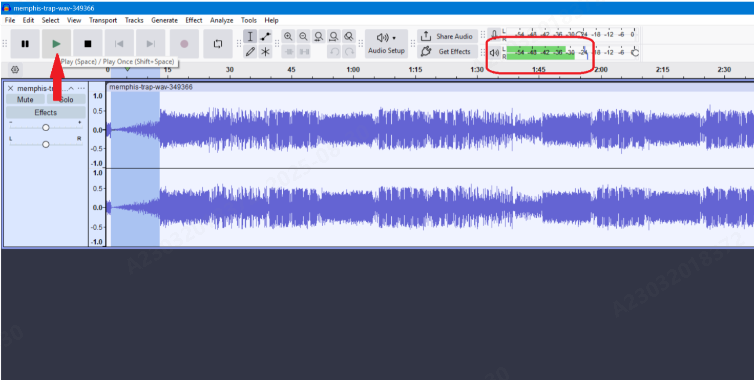Mute the memphis-trap track
The height and width of the screenshot is (380, 754).
point(25,100)
